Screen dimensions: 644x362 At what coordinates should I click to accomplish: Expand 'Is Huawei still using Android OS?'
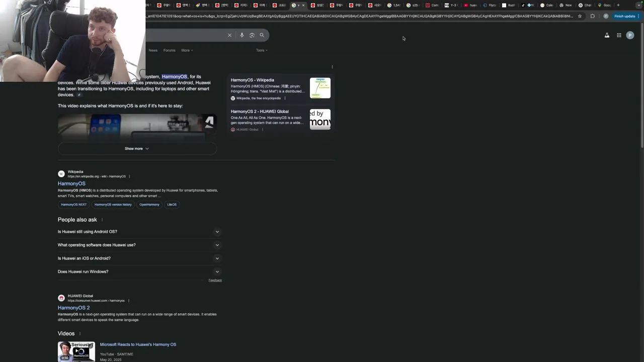139,232
